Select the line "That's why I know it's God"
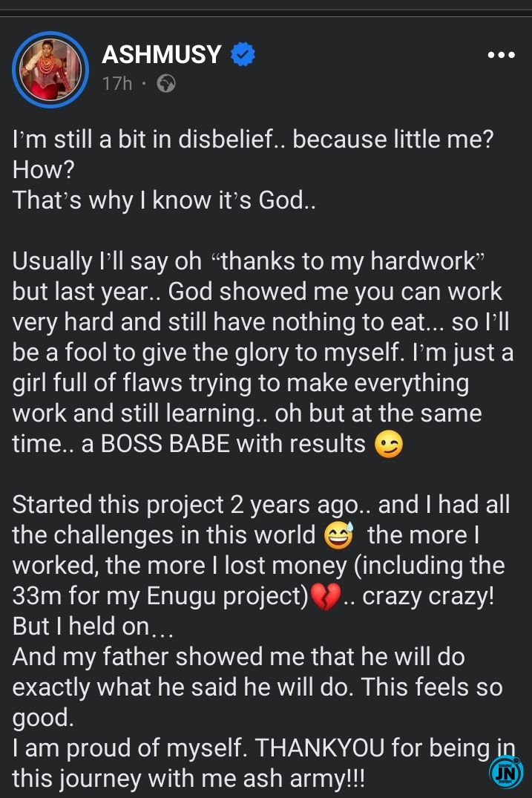Viewport: 532px width, 798px height. coord(164,200)
